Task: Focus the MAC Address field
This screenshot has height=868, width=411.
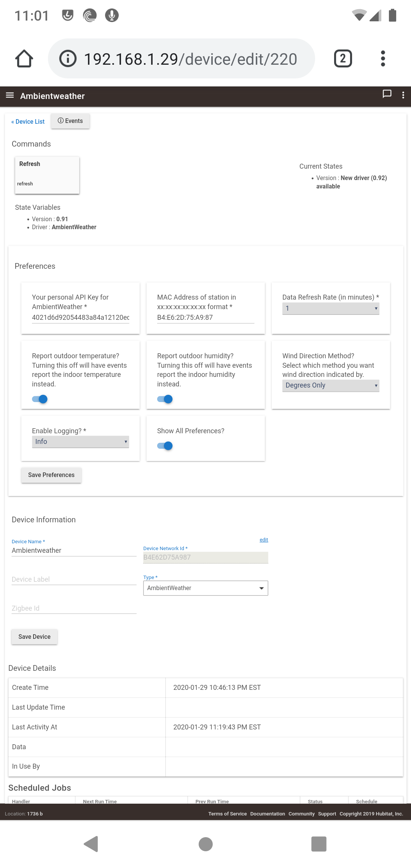Action: (x=205, y=318)
